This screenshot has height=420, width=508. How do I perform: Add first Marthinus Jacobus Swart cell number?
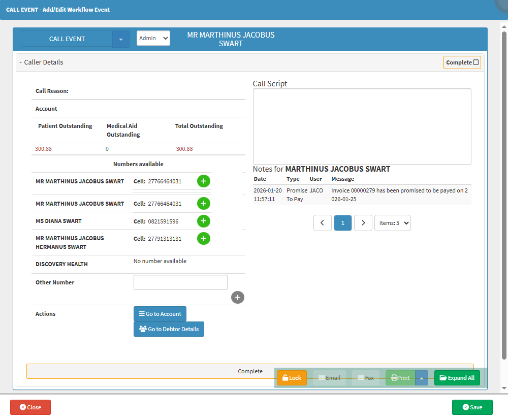pyautogui.click(x=203, y=181)
